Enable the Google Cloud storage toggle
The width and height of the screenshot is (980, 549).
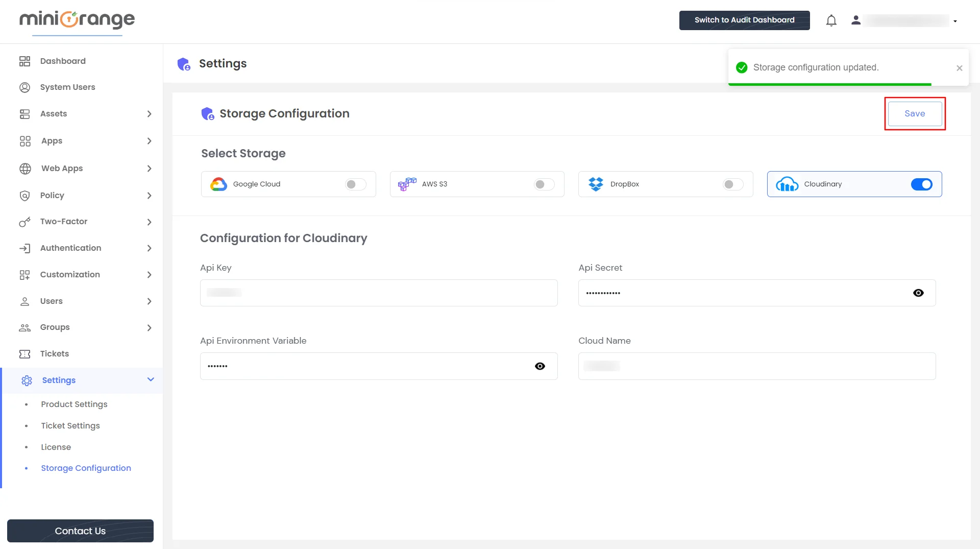point(355,184)
